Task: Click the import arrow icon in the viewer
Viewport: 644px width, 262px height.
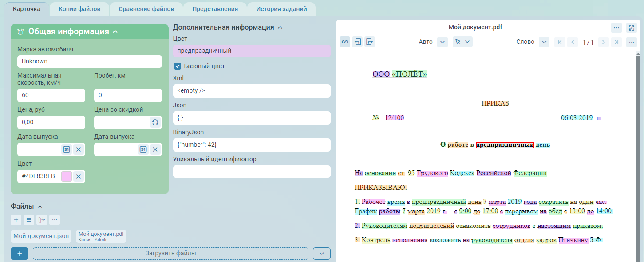Action: [x=357, y=42]
